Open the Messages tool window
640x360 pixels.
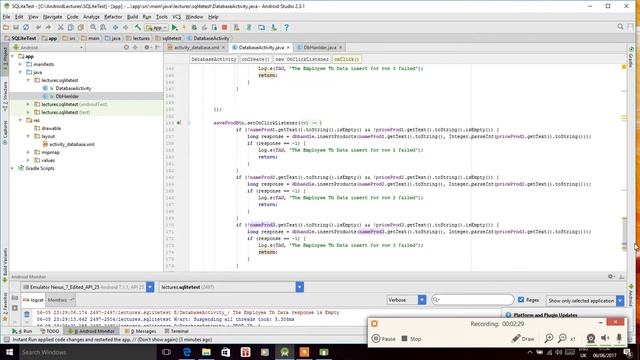140,331
